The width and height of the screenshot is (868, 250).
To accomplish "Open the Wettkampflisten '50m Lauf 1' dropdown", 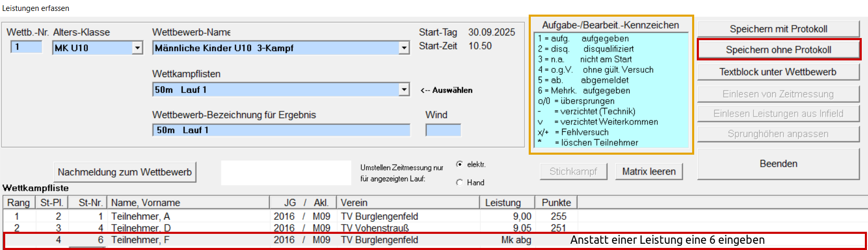I will (x=404, y=90).
